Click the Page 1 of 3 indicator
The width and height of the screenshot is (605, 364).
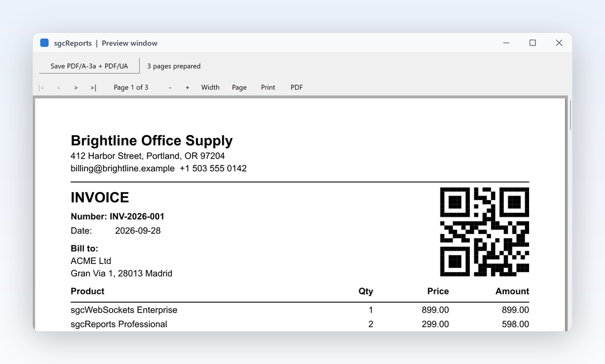[x=131, y=87]
